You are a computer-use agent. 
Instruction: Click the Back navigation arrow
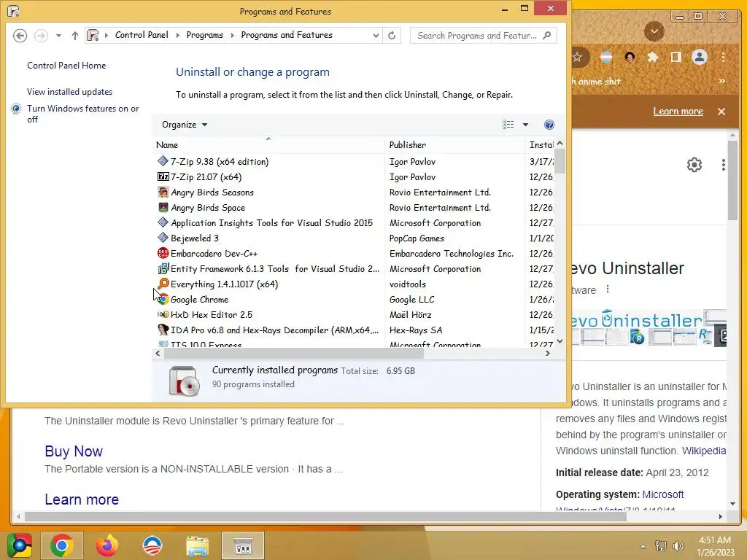point(20,36)
